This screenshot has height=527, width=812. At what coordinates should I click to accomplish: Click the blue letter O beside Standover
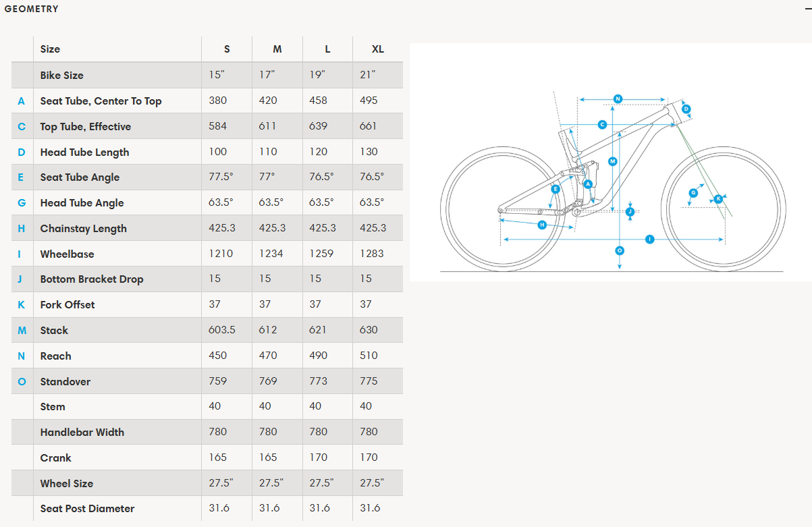point(22,382)
